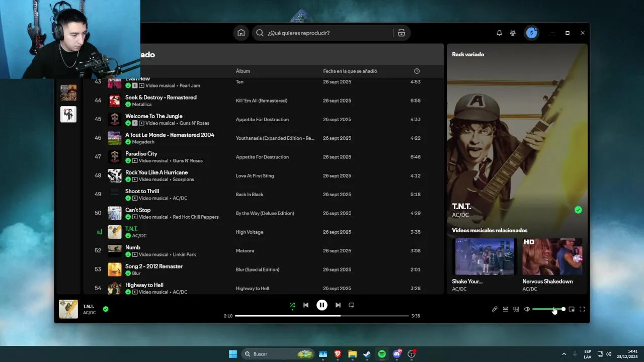Screen dimensions: 644x362
Task: Toggle the saved checkmark next to T.N.T. in the player bar
Action: point(106,309)
